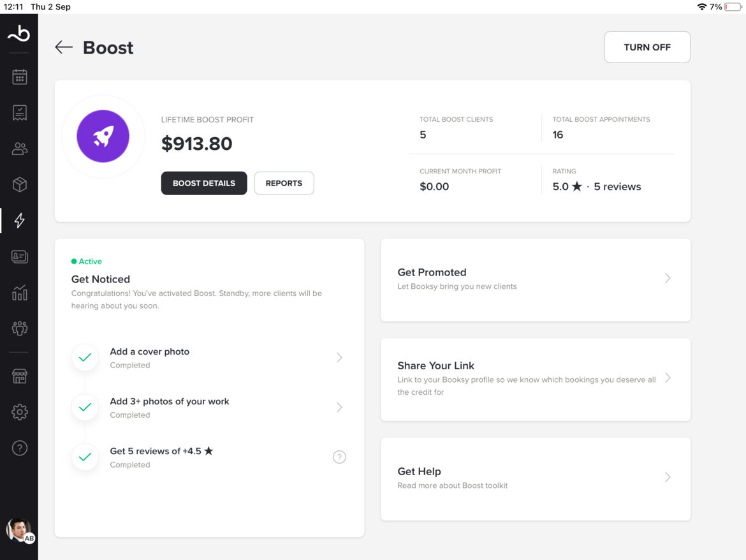Screen dimensions: 746x560
Task: Open the business storefront icon
Action: 20,376
